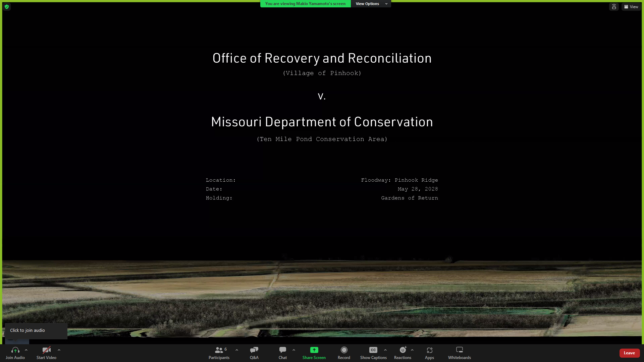Click the green encryption shield icon

click(7, 7)
